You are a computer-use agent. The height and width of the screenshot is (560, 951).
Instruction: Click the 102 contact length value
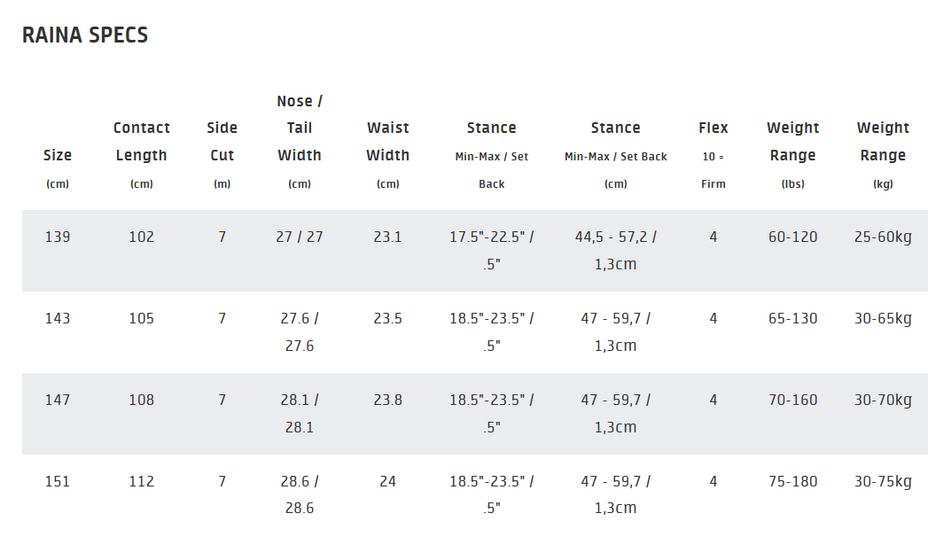click(x=142, y=237)
